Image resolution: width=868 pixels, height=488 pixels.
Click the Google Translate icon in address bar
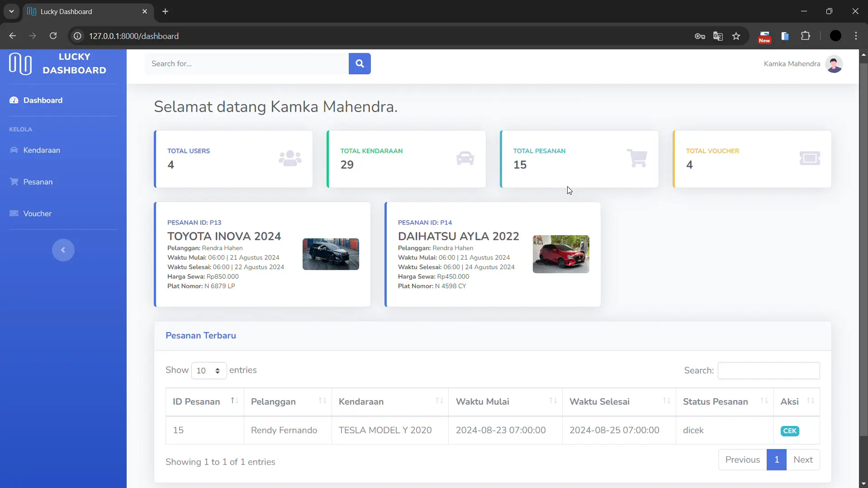(x=718, y=36)
